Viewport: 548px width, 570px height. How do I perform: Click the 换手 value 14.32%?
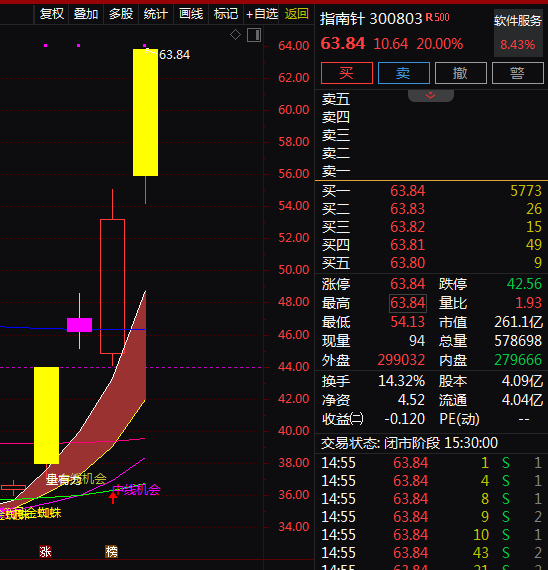[x=401, y=381]
